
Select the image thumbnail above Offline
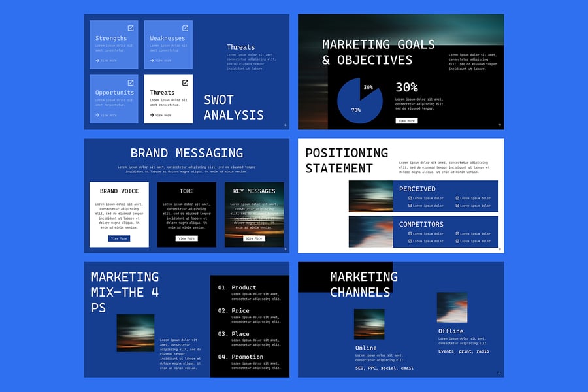point(452,308)
